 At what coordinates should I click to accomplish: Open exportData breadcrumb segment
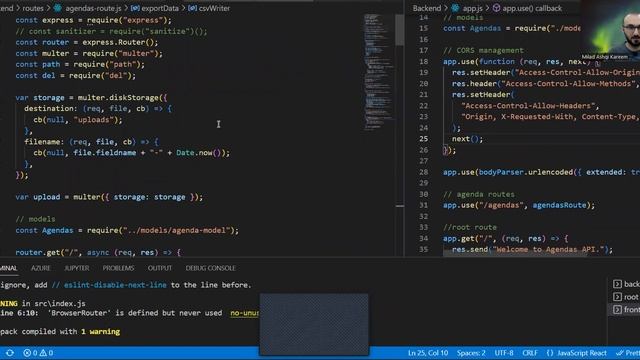point(160,8)
